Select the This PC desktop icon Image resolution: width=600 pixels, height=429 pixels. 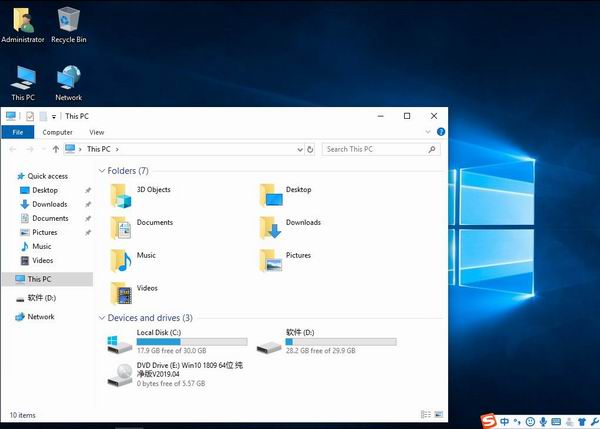tap(23, 83)
